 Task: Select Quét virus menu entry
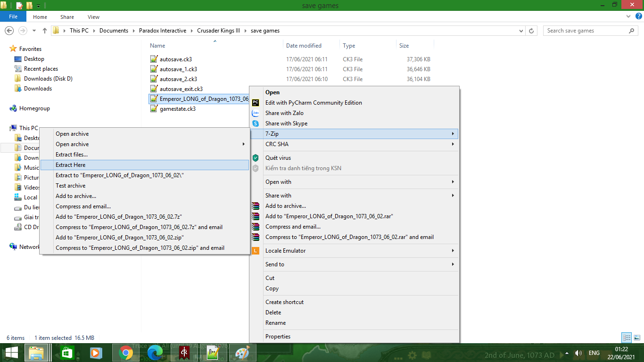tap(354, 158)
